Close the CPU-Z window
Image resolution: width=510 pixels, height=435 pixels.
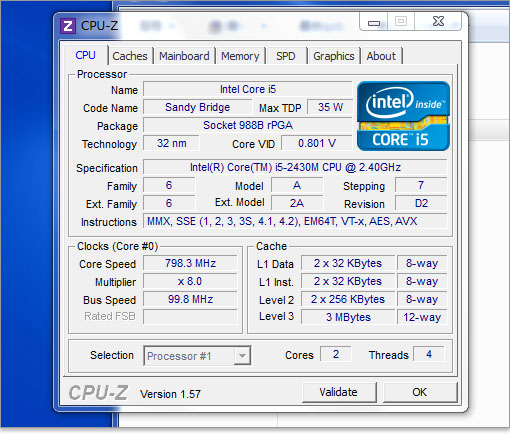pos(438,22)
